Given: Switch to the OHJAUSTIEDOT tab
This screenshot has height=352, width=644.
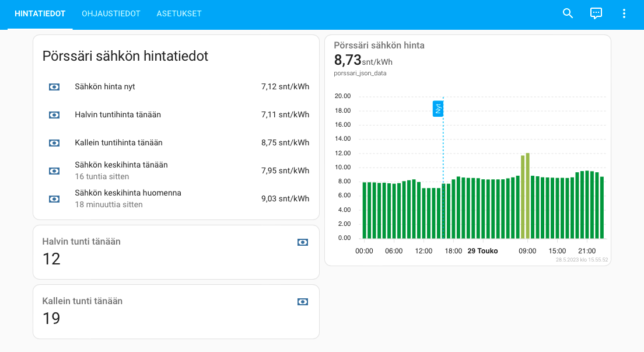Looking at the screenshot, I should tap(111, 13).
